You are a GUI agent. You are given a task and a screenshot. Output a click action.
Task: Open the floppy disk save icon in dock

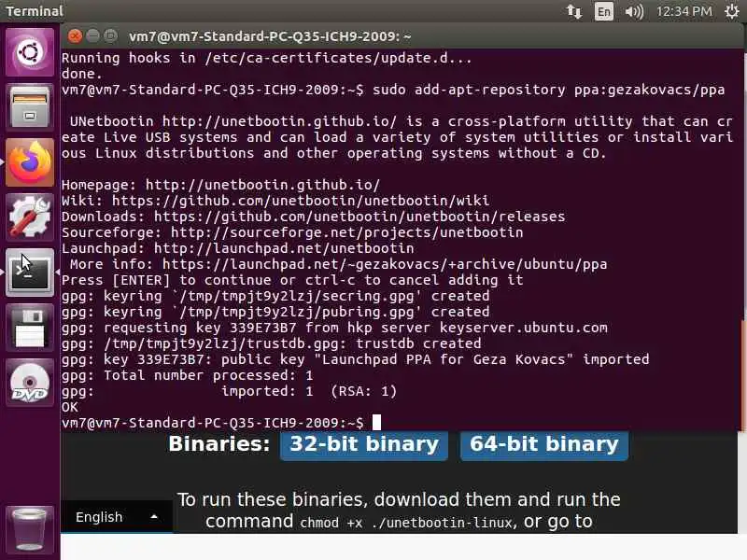tap(30, 328)
